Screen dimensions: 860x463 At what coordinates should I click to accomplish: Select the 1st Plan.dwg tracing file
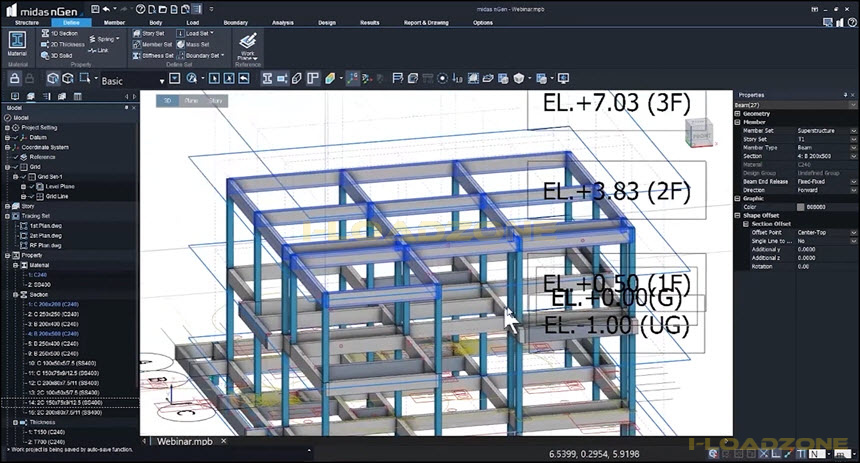[46, 226]
